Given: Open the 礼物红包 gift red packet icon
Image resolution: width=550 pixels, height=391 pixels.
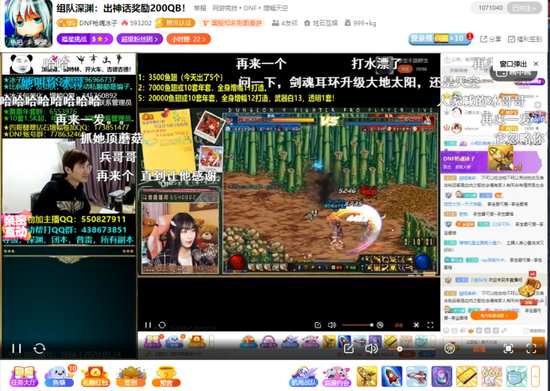Looking at the screenshot, I should 95,376.
